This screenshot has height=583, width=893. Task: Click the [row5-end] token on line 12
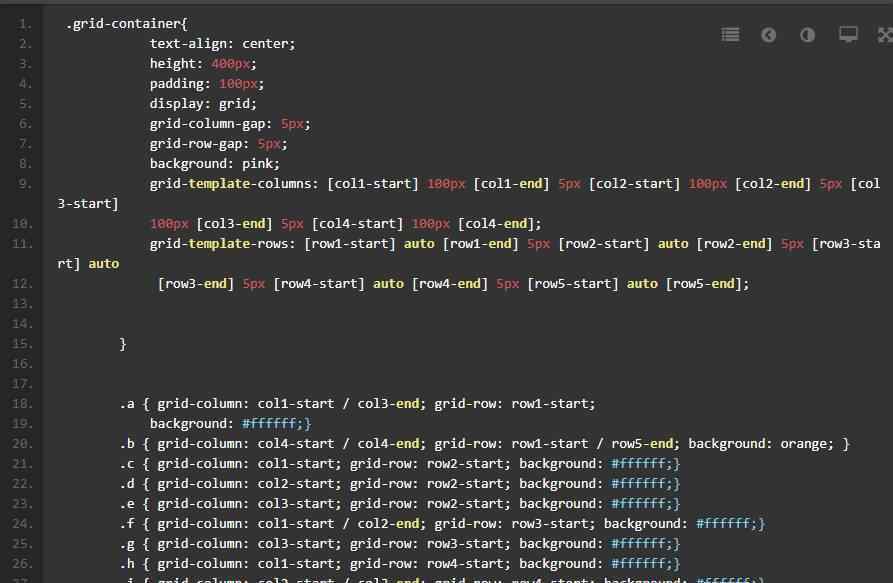[707, 284]
